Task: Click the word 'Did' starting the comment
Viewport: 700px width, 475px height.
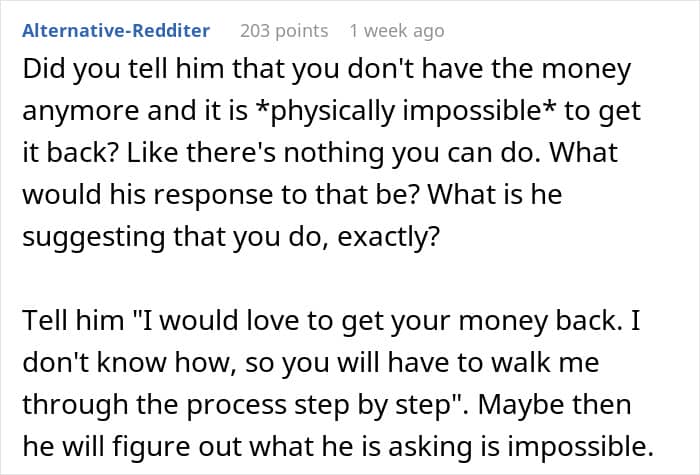Action: (x=43, y=69)
